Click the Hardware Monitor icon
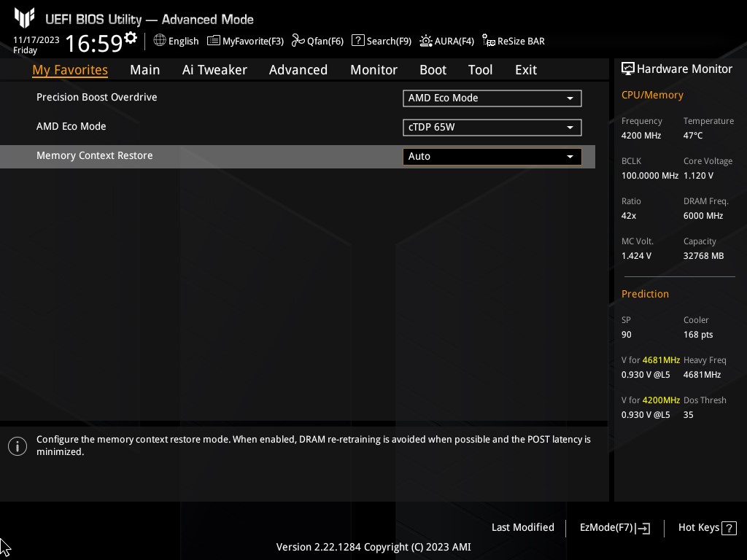This screenshot has height=560, width=747. (x=628, y=69)
